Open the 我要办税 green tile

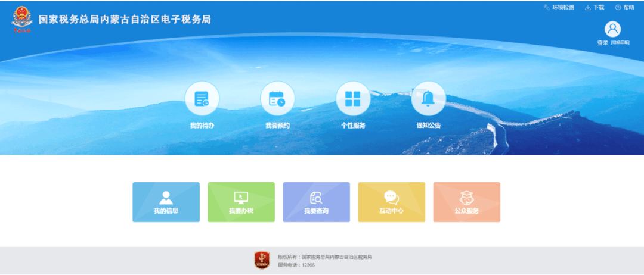[241, 202]
